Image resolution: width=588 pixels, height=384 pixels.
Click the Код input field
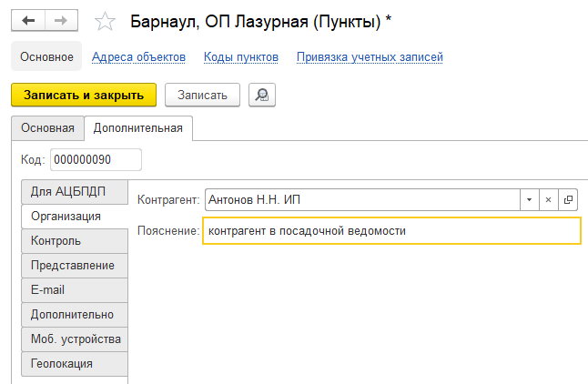pos(96,160)
